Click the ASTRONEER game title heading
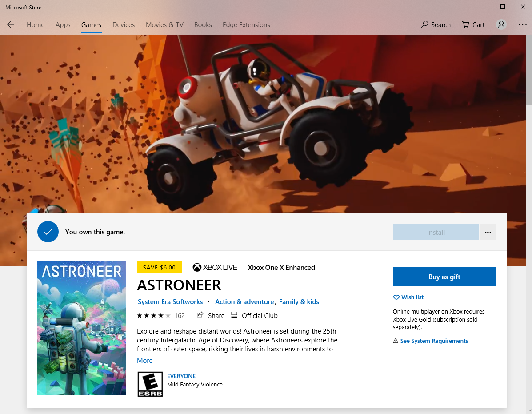 [179, 285]
